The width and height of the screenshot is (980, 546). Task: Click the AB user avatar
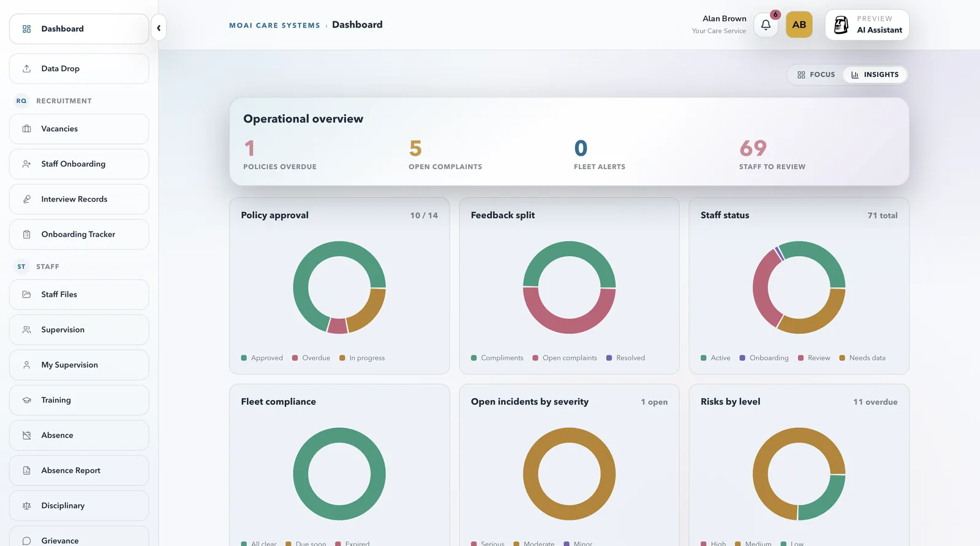pos(799,25)
